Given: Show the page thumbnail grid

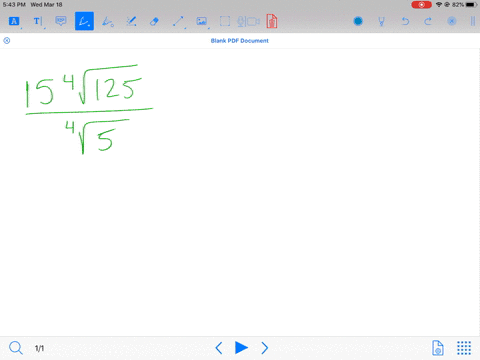Looking at the screenshot, I should tap(464, 348).
